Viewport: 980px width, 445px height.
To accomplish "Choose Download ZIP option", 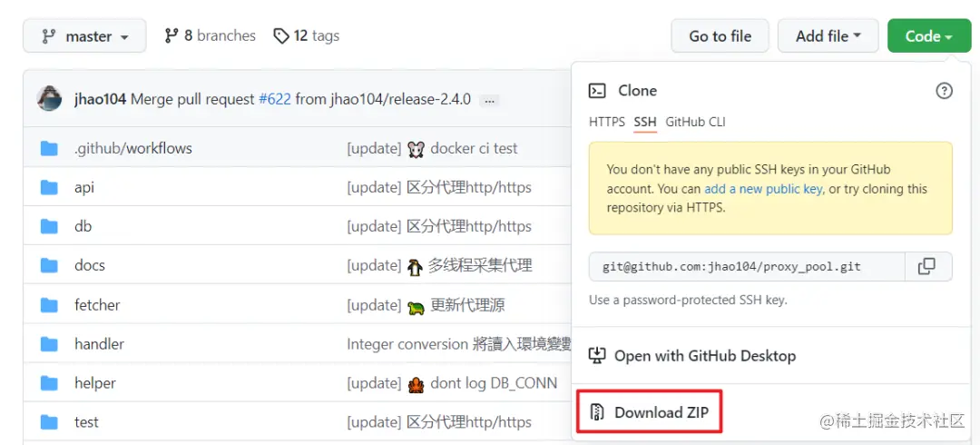I will coord(650,411).
